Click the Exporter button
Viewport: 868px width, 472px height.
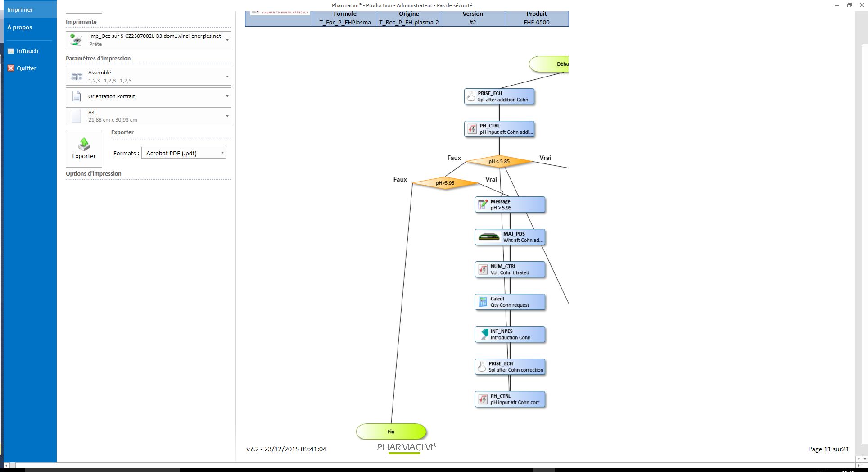[84, 149]
